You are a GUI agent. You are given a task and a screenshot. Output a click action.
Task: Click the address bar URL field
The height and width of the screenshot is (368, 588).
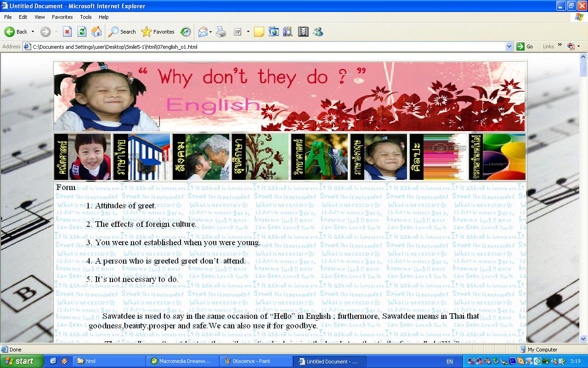pyautogui.click(x=268, y=46)
